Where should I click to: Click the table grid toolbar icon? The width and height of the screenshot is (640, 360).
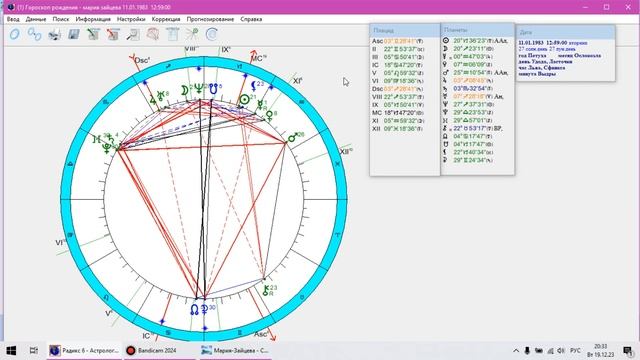click(172, 34)
